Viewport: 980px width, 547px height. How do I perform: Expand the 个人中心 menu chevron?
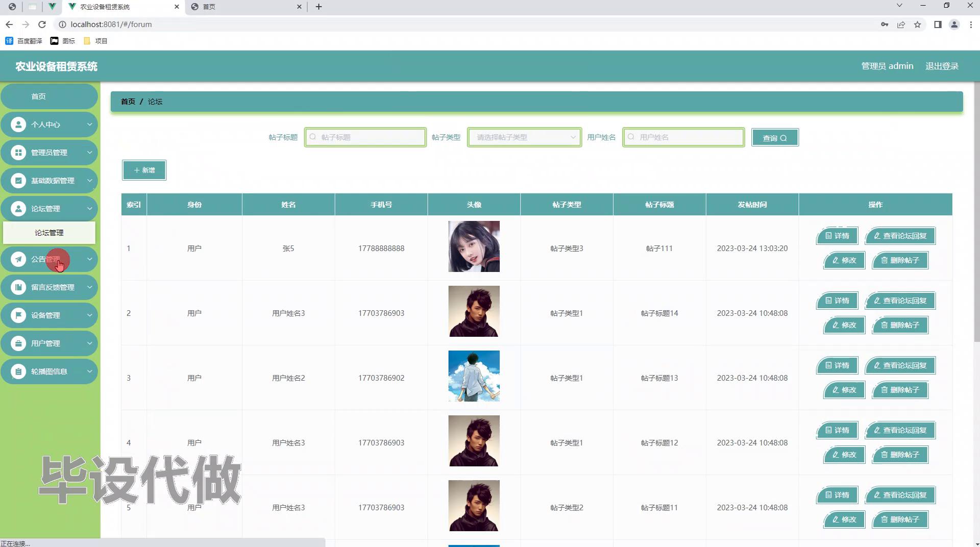(x=89, y=125)
